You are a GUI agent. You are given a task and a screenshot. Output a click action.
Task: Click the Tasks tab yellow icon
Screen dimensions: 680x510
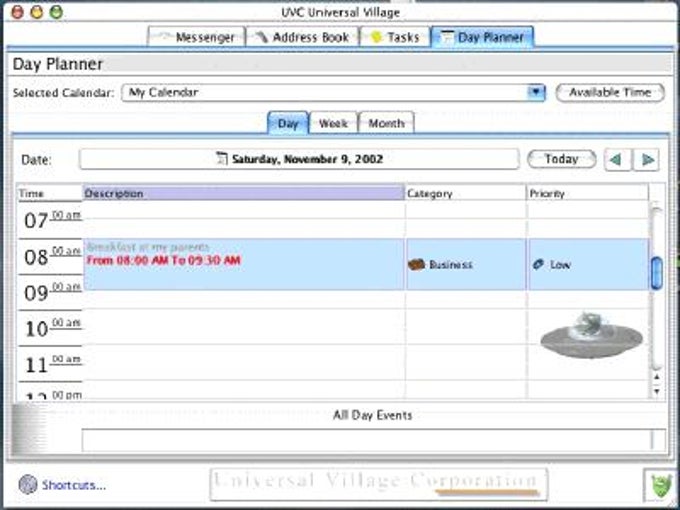coord(376,37)
